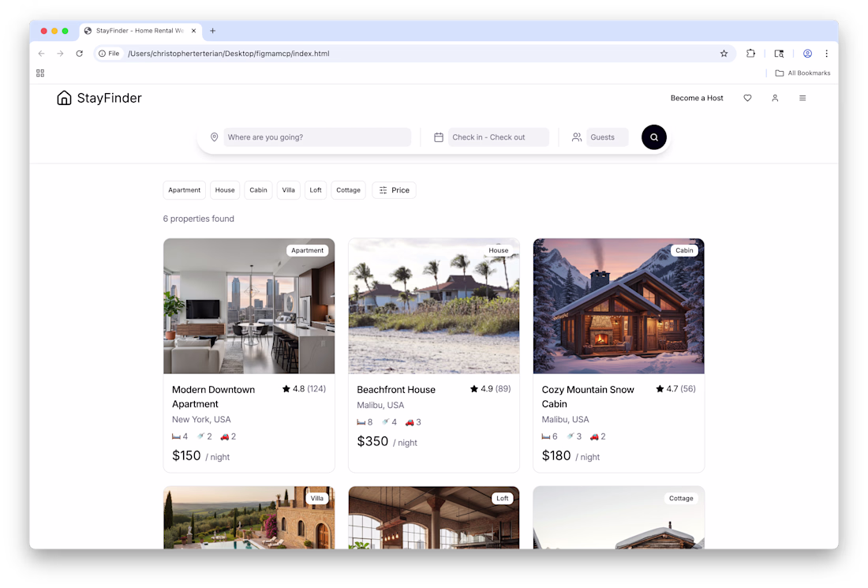Click New York, USA location text
Viewport: 868px width, 588px height.
[201, 420]
